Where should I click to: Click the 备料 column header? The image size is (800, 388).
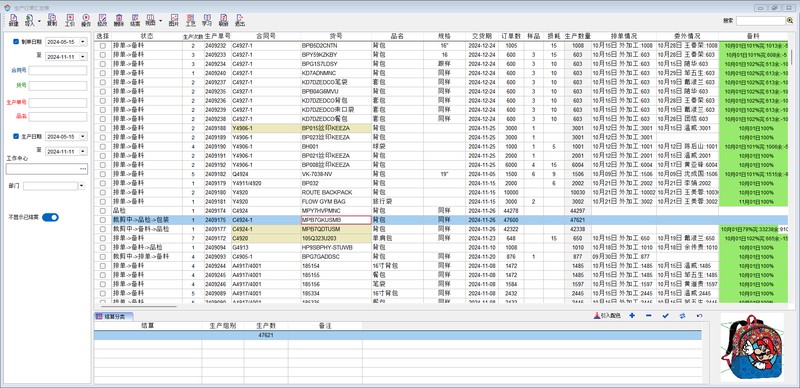tap(753, 36)
